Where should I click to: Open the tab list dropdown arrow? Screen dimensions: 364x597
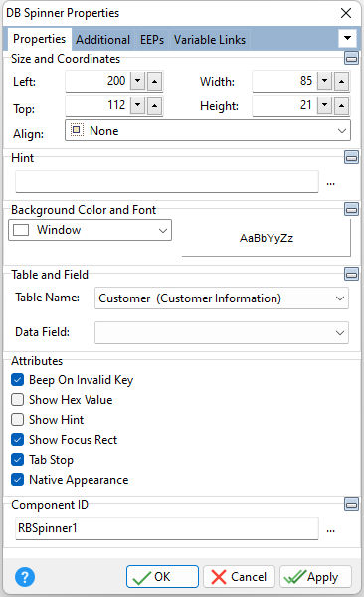tap(347, 38)
